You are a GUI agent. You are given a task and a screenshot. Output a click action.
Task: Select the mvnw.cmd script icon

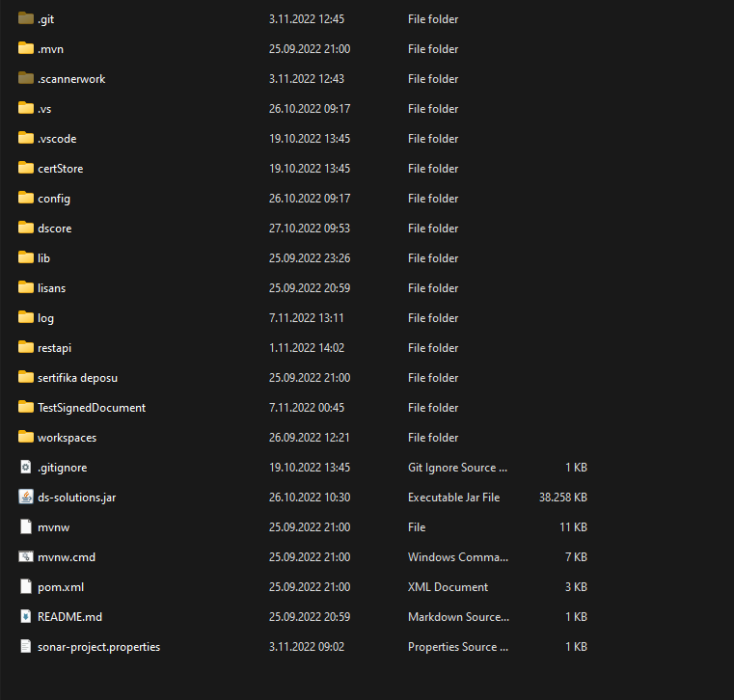[26, 557]
